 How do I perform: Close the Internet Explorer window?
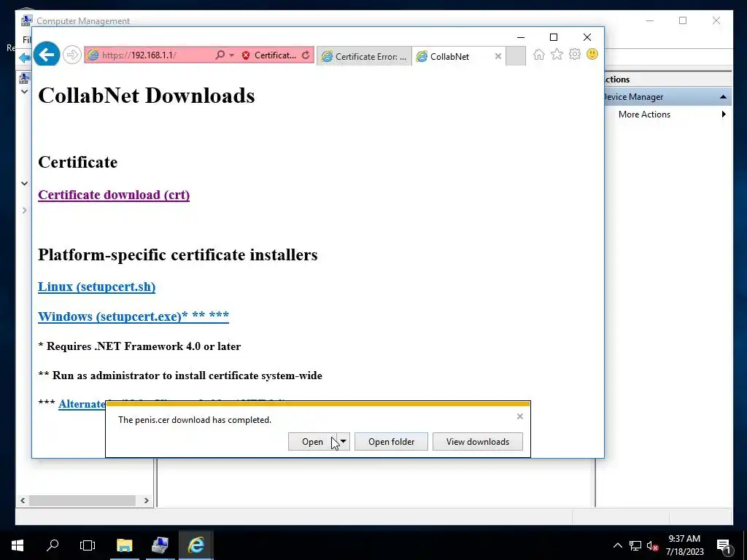coord(587,37)
